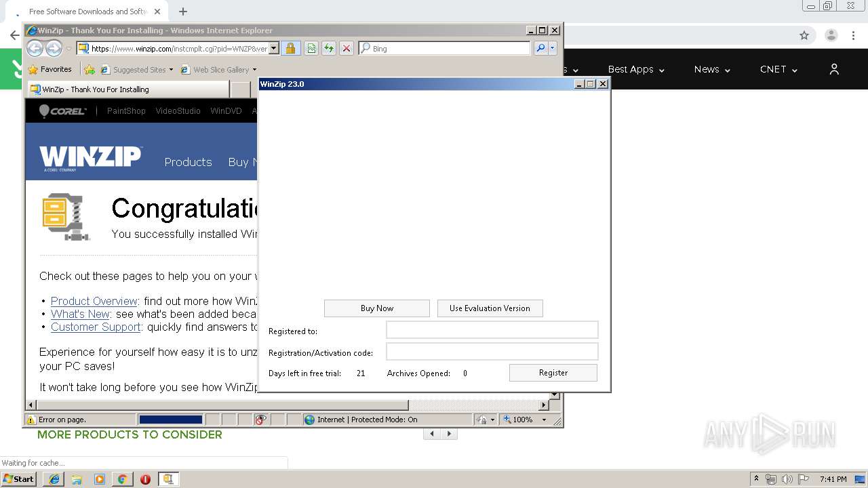The width and height of the screenshot is (868, 488).
Task: Close the Free Software Downloads Chrome tab
Action: (x=157, y=12)
